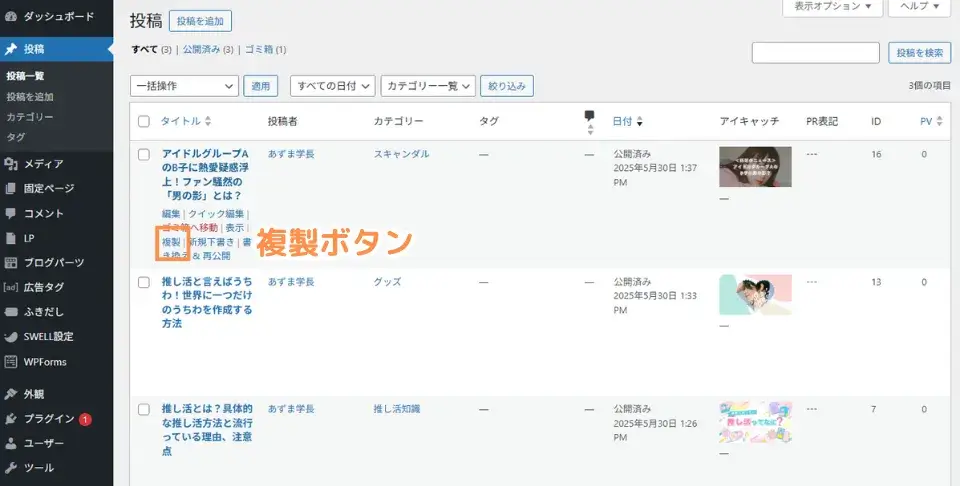Open the 一括操作 bulk actions dropdown
This screenshot has height=486, width=960.
coord(184,86)
